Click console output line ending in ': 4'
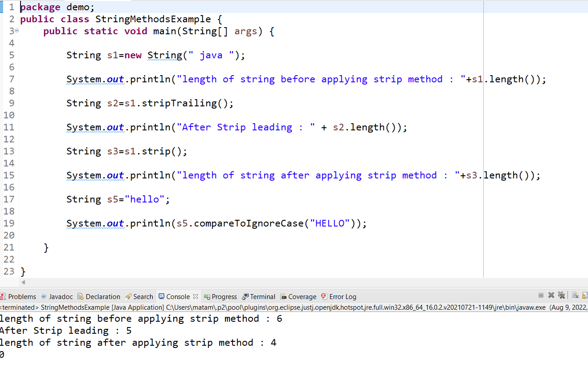The image size is (588, 372). point(138,343)
